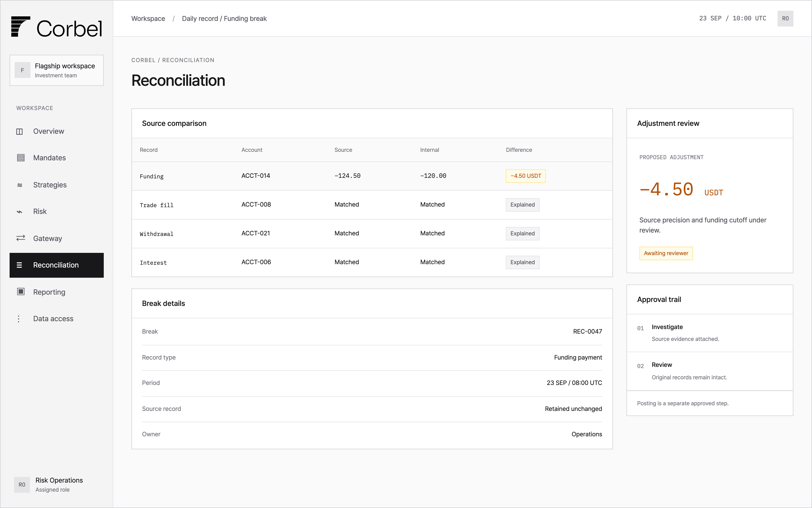Click the 23 SEP / 10:00 UTC timestamp

(732, 18)
